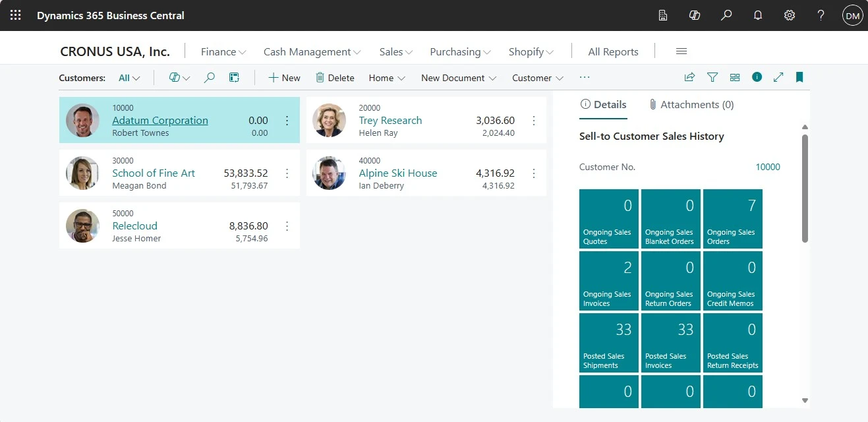Open the Home actions dropdown
This screenshot has width=868, height=422.
click(x=387, y=78)
